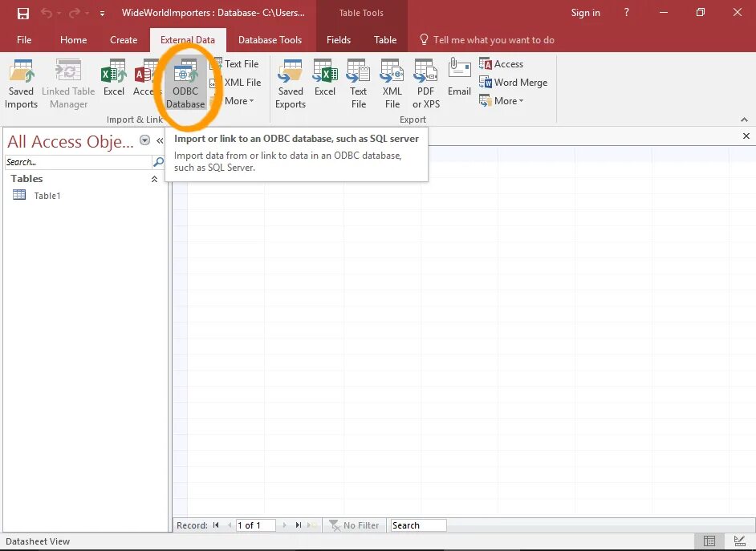This screenshot has height=551, width=756.
Task: Click the current record number box
Action: [x=255, y=525]
